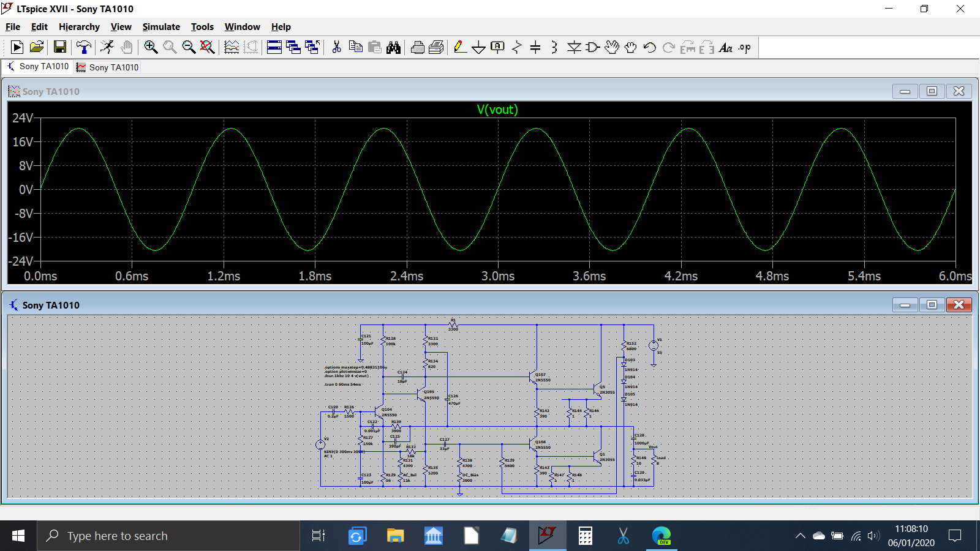Switch to the Sony TA1010 schematic tab

click(x=38, y=66)
